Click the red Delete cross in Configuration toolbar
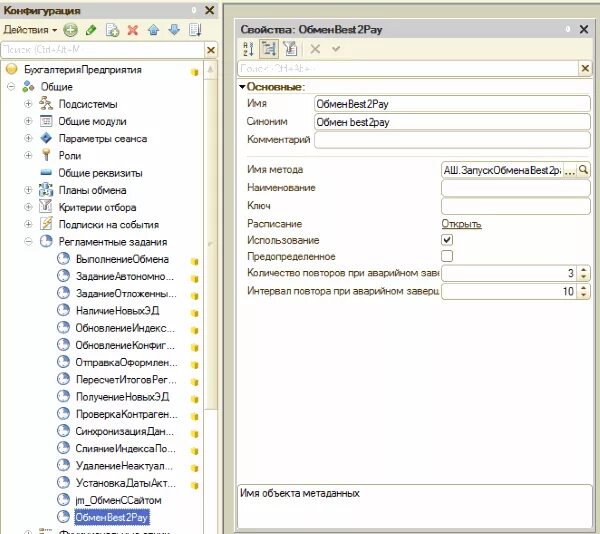 (x=133, y=30)
